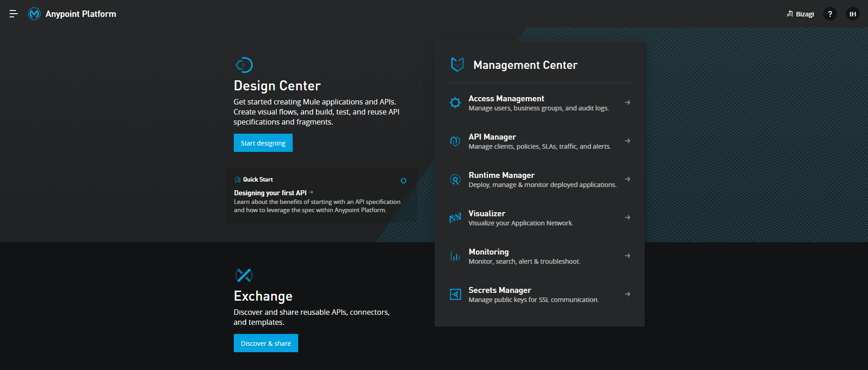The image size is (868, 370).
Task: Open the Anypoint Platform home title
Action: (81, 14)
